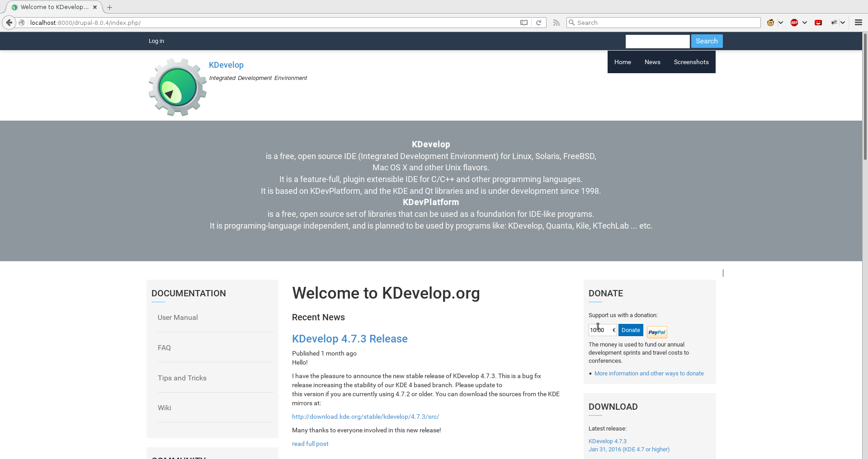Click the Jan 31, 2016 release link
The height and width of the screenshot is (459, 868).
coord(629,450)
